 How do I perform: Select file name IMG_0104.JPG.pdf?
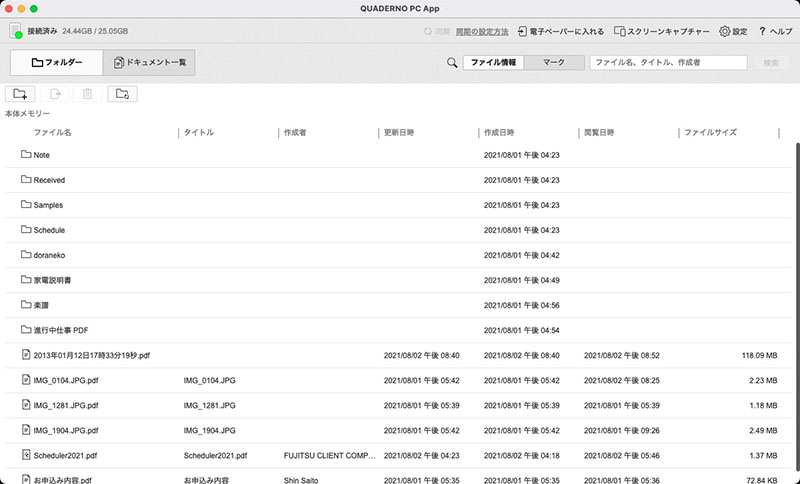pos(66,380)
